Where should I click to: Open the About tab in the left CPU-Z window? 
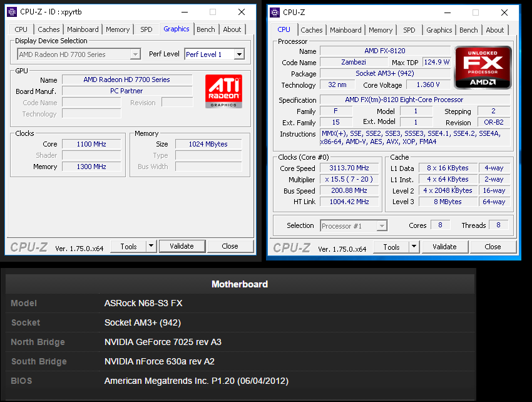pos(232,29)
